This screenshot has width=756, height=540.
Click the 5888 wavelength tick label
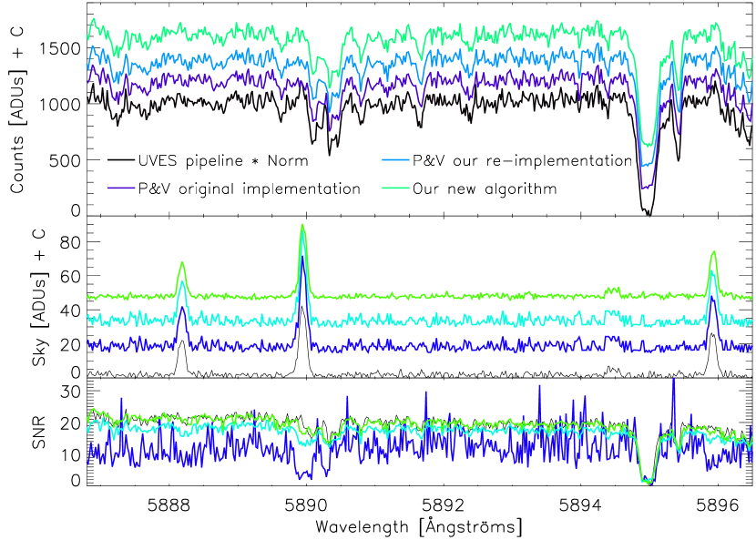tap(169, 504)
